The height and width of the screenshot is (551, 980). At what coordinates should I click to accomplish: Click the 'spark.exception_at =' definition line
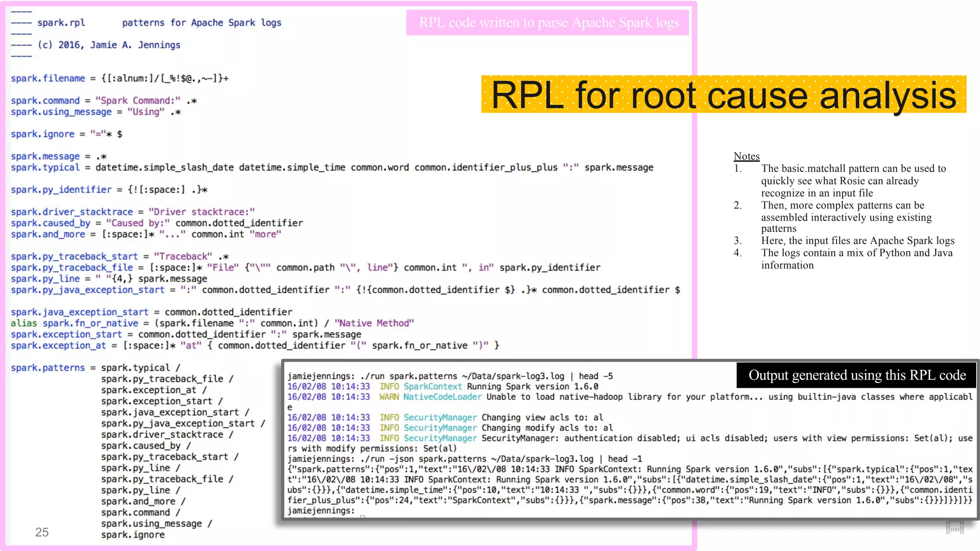pos(255,345)
